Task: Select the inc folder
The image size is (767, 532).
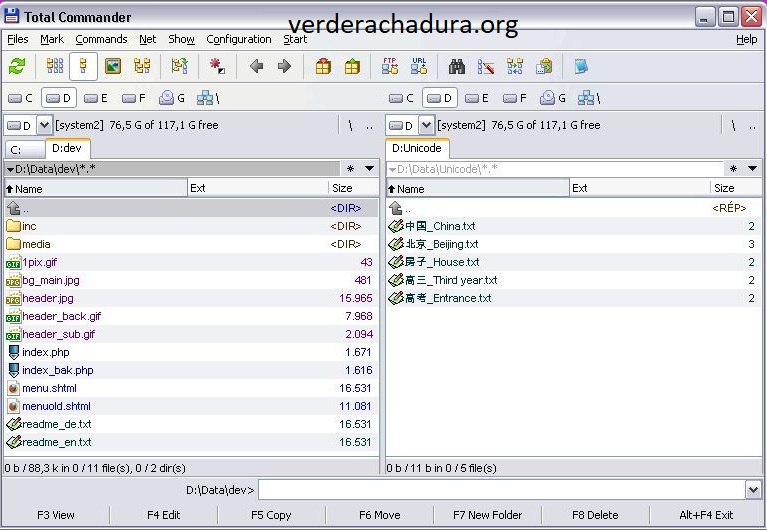Action: click(191, 226)
